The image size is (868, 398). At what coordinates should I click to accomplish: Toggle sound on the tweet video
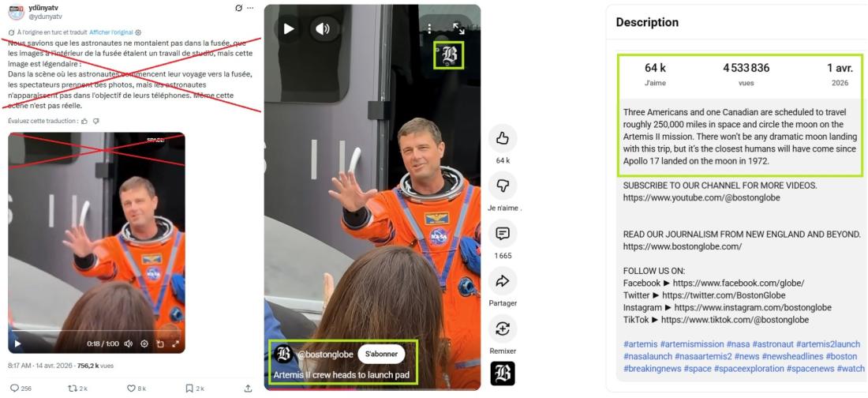[x=129, y=344]
